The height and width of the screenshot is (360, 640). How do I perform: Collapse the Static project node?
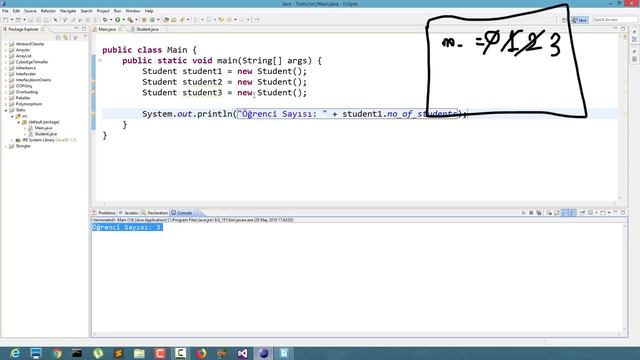tap(6, 110)
